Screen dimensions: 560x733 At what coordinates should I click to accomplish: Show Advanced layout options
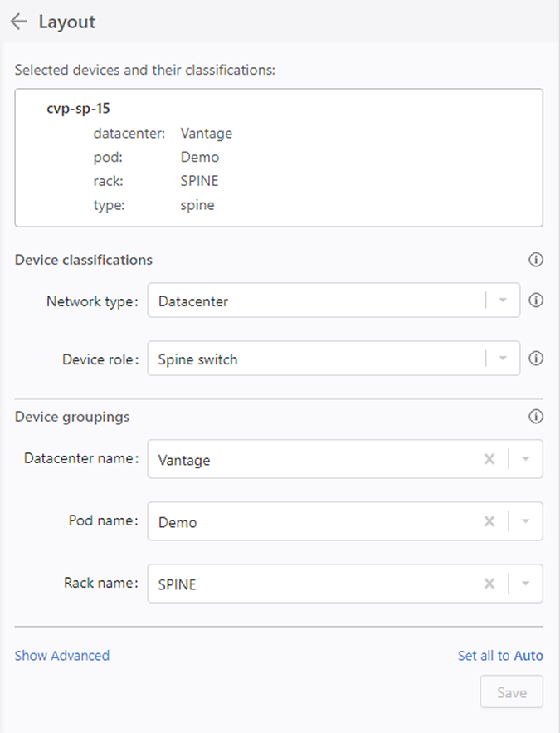coord(62,656)
